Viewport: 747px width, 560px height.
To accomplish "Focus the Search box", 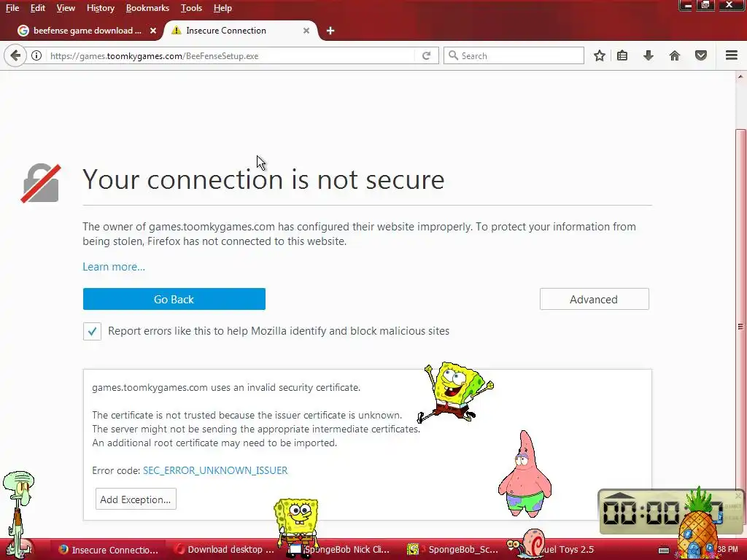I will pos(514,55).
